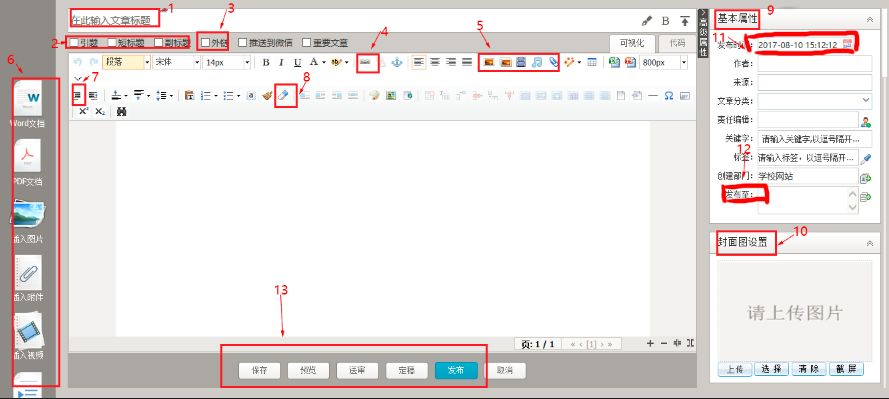Switch to the 可视化 tab
Screen dimensions: 889x399
point(632,43)
